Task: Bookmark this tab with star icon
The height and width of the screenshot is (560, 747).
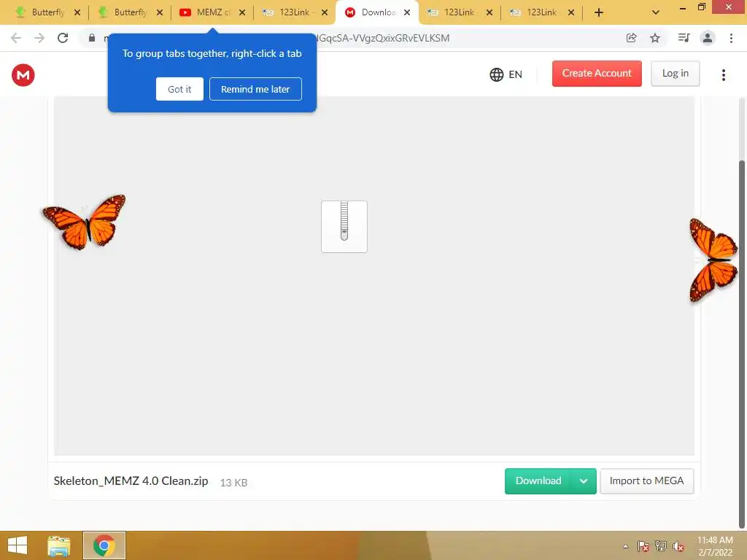Action: click(655, 38)
